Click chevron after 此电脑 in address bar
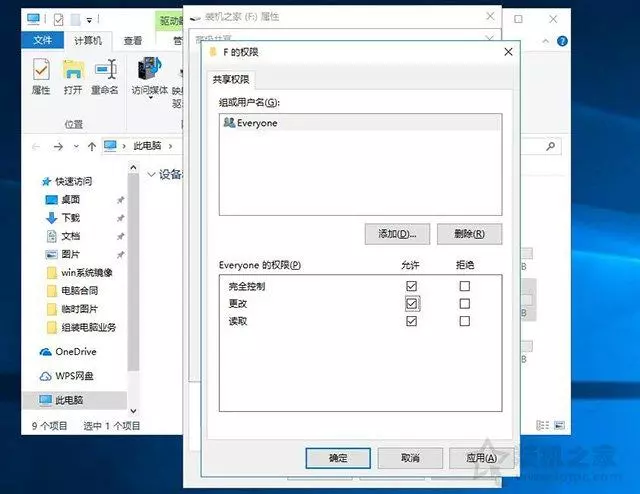 (170, 146)
